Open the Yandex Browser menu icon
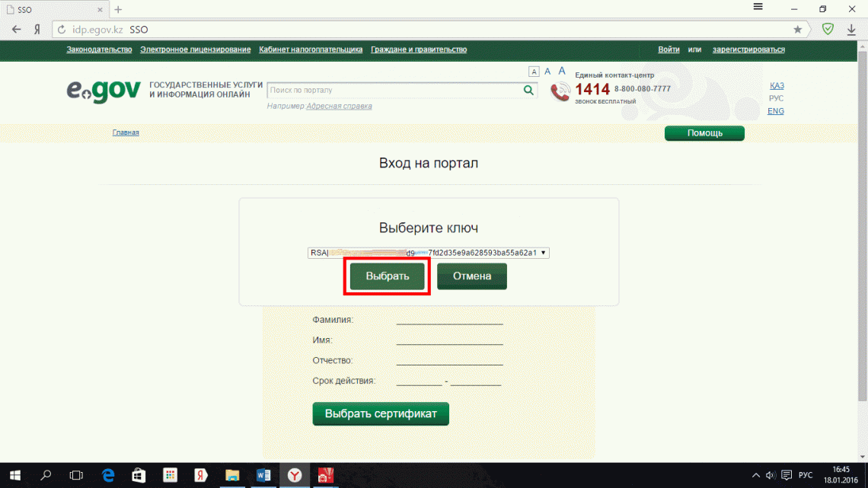Screen dimensions: 868x488 758,8
